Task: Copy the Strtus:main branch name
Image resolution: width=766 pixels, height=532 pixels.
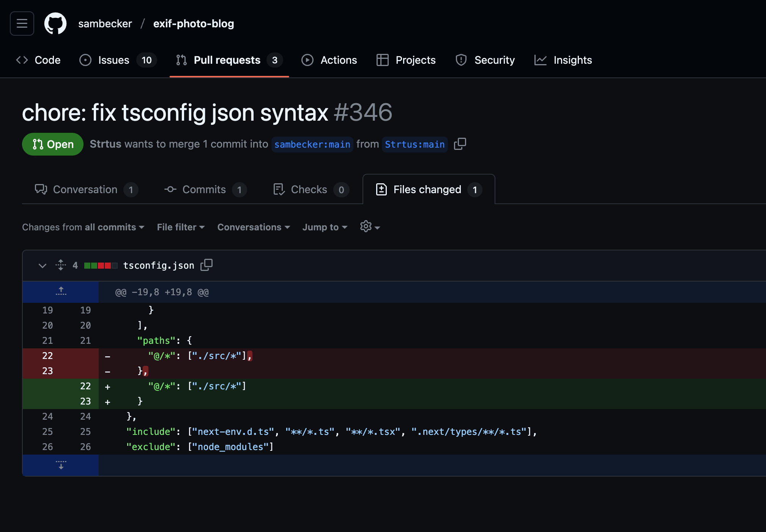Action: pos(460,144)
